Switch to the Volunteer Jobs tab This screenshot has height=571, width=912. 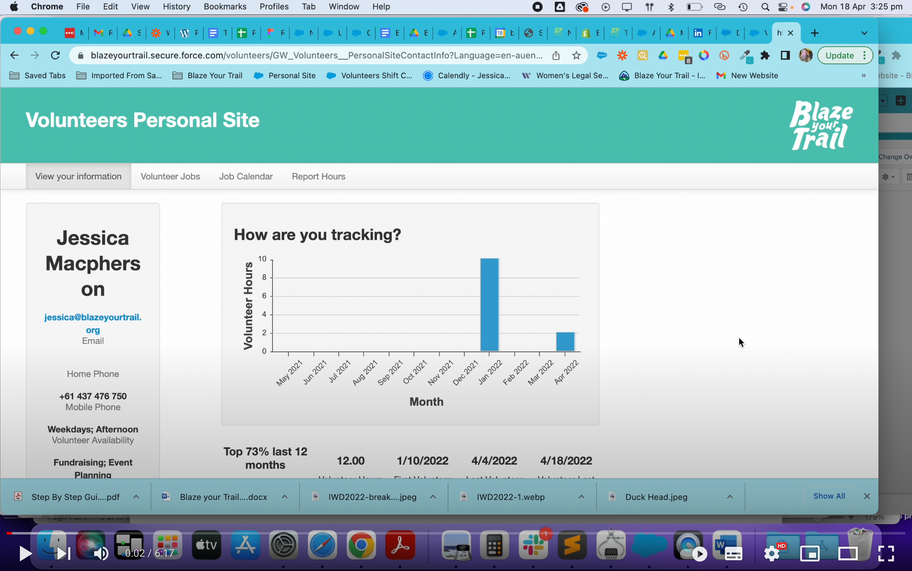tap(170, 176)
